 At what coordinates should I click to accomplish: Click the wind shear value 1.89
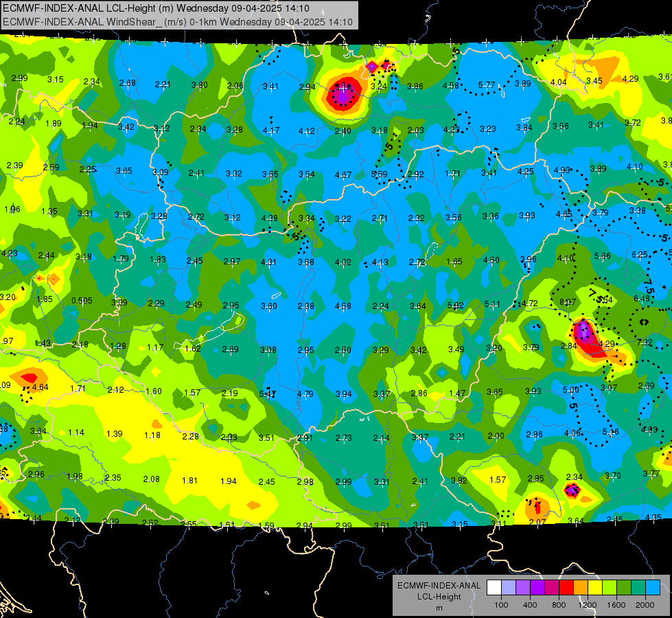54,123
